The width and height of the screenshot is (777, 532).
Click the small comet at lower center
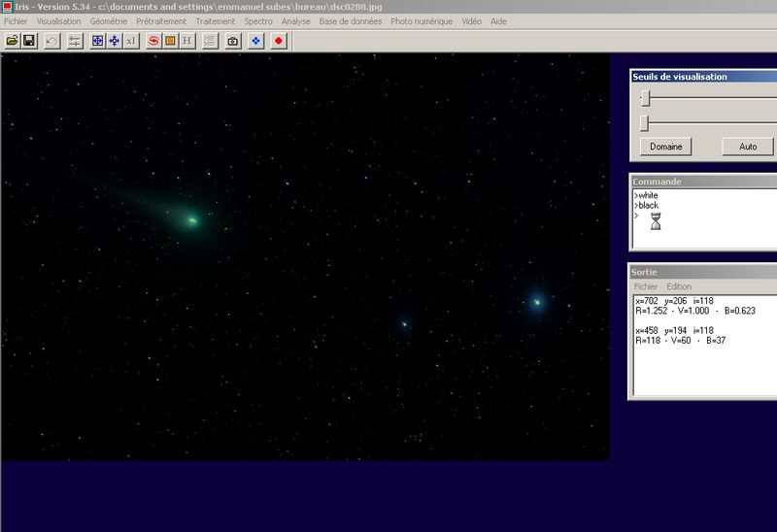(404, 324)
